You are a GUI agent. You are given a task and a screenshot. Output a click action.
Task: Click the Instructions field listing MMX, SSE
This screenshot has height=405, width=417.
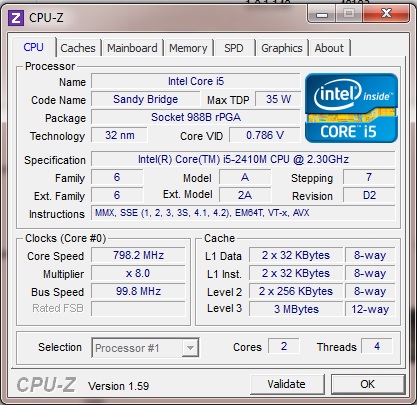(x=243, y=213)
